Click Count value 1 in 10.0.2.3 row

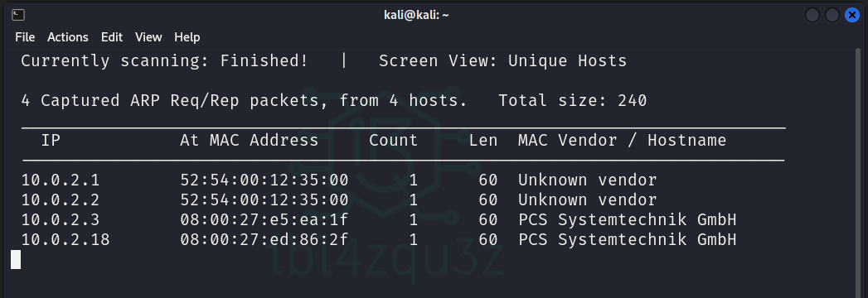[413, 220]
